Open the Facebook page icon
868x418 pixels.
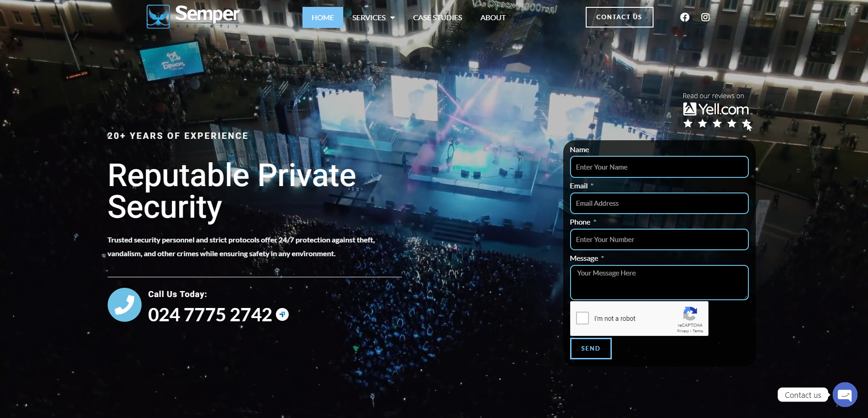[685, 17]
